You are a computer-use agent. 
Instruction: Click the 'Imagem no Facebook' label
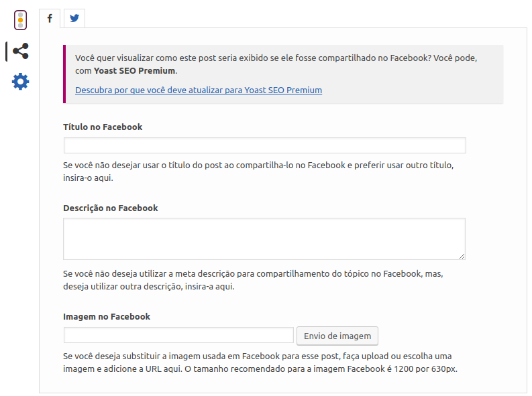click(107, 316)
